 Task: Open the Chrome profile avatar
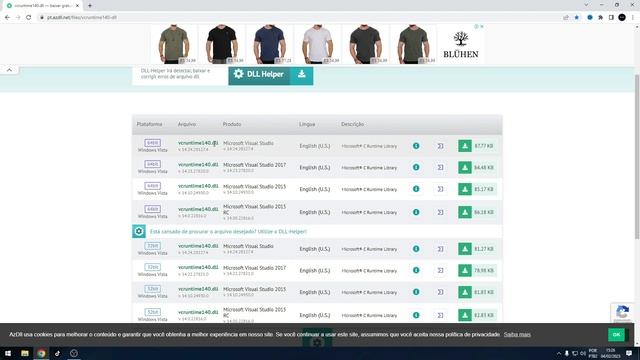click(622, 18)
